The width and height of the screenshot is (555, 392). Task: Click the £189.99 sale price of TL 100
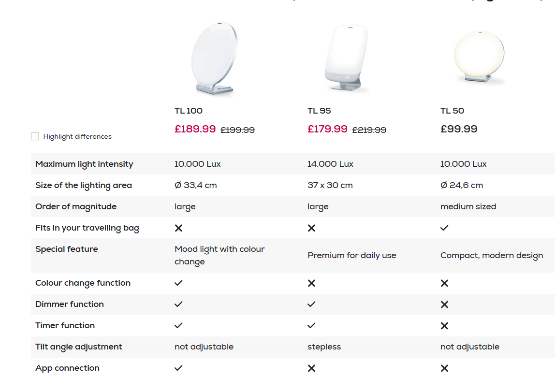tap(195, 129)
